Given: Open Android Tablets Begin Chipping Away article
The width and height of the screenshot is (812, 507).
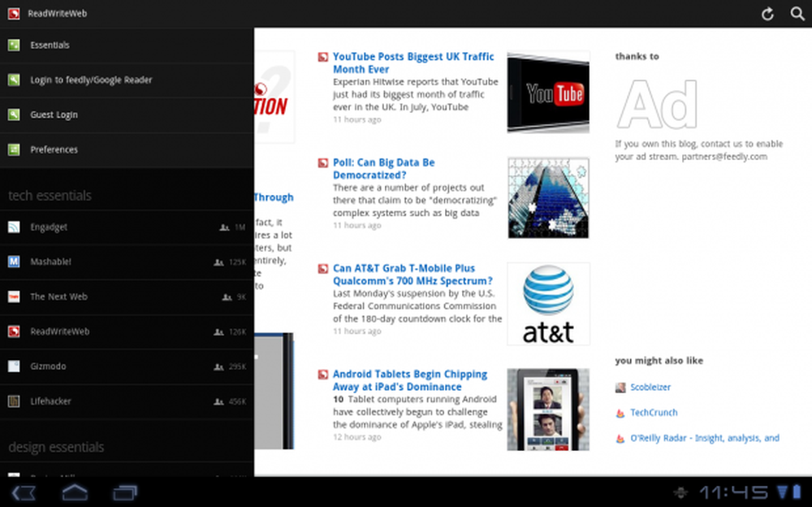Looking at the screenshot, I should click(x=410, y=380).
